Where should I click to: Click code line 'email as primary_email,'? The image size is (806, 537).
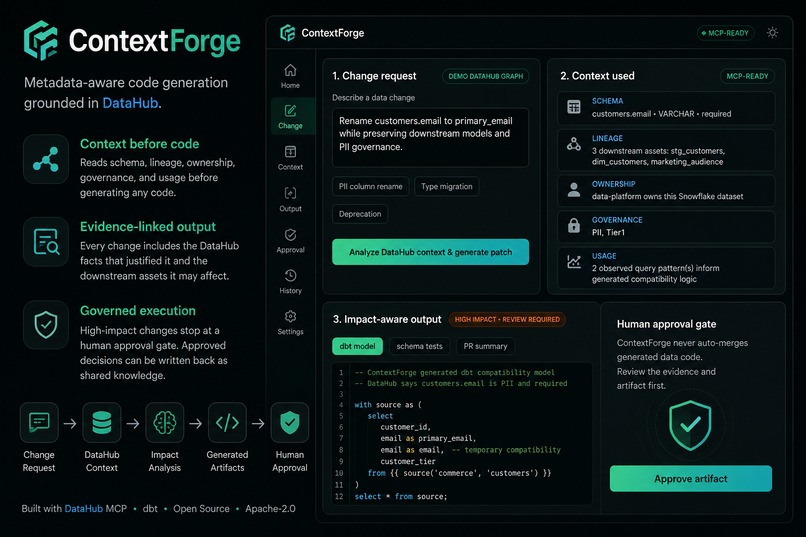point(428,438)
